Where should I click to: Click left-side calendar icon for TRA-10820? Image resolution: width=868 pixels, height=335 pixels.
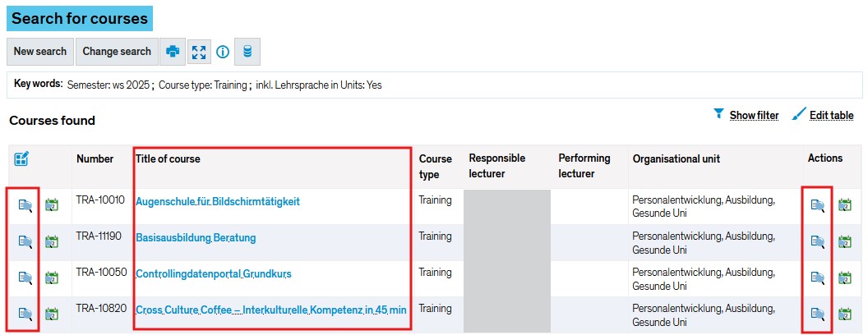pos(52,314)
